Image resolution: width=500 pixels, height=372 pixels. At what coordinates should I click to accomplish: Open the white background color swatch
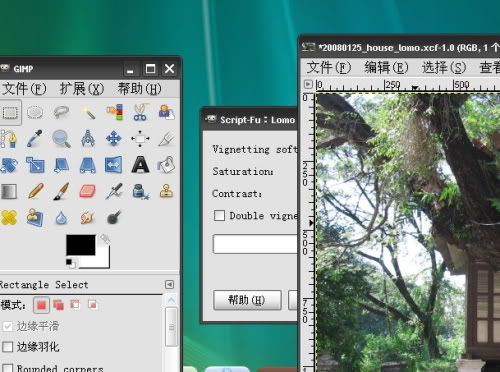102,262
